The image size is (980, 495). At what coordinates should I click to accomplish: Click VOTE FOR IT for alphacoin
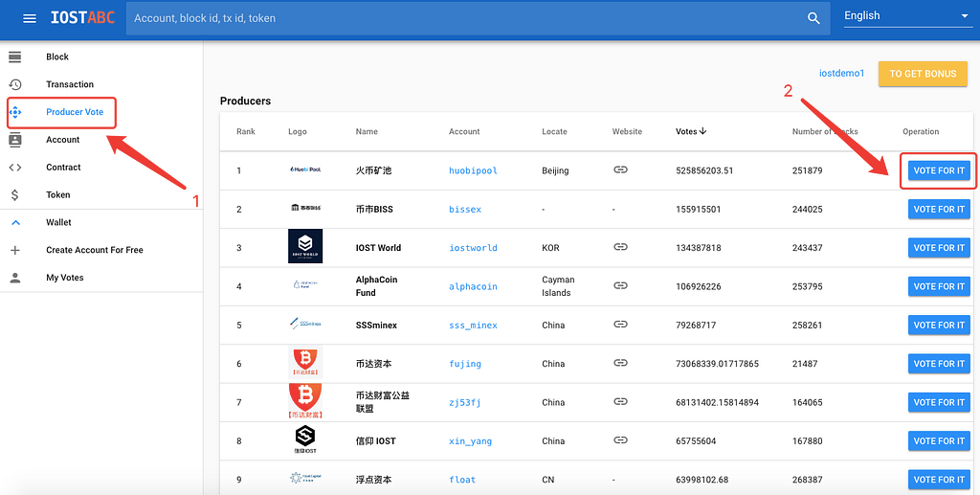coord(939,287)
